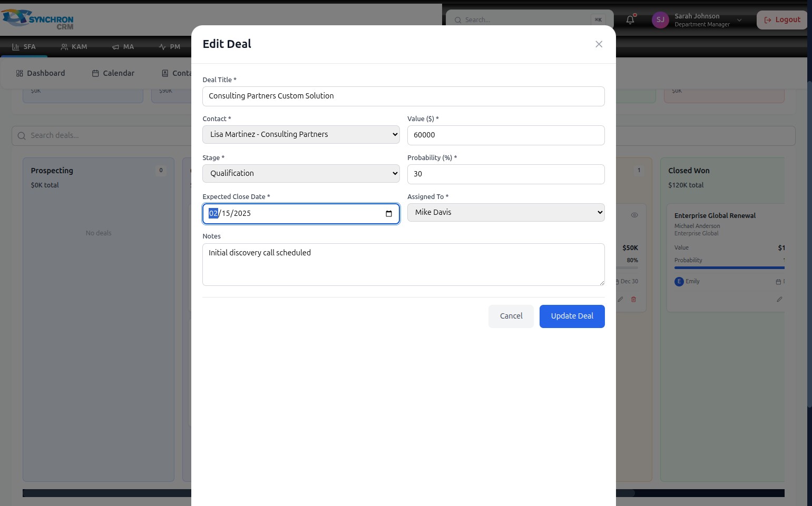This screenshot has height=506, width=812.
Task: Click the pencil icon beside the trash icon
Action: (x=620, y=299)
